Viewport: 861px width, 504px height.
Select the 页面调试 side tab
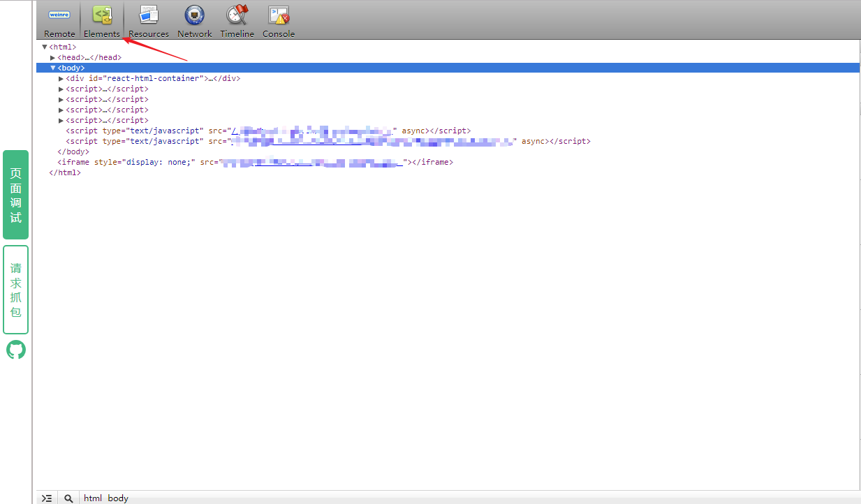tap(16, 195)
